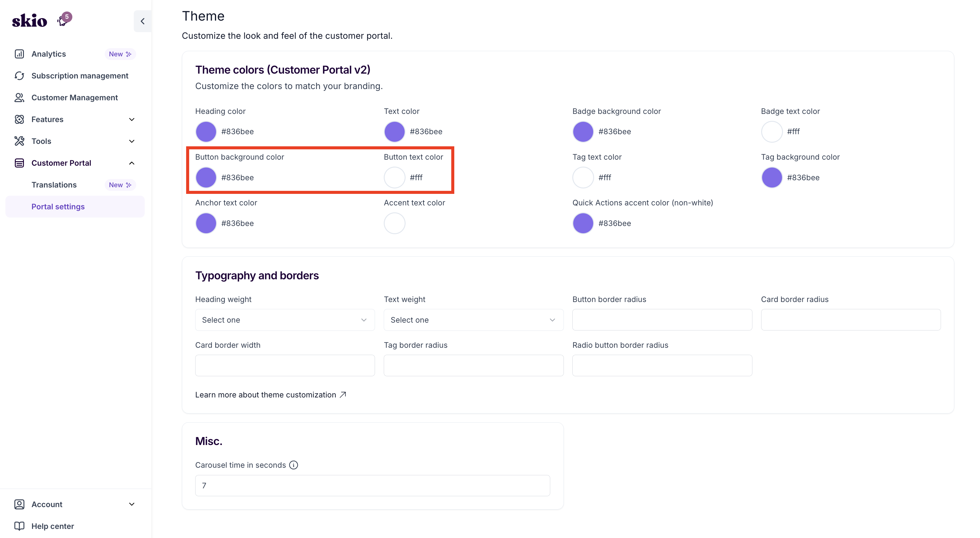Click the Button border radius field
980x538 pixels.
pyautogui.click(x=662, y=320)
